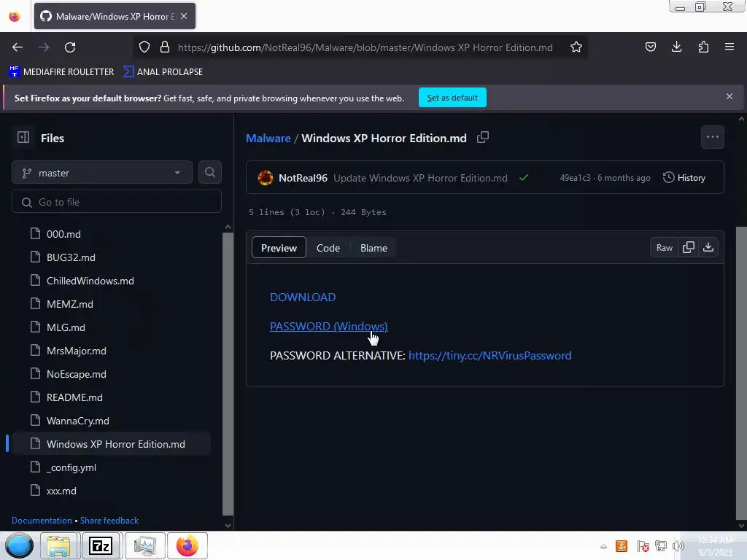Open 7-Zip from the taskbar
The width and height of the screenshot is (747, 560).
[x=100, y=545]
